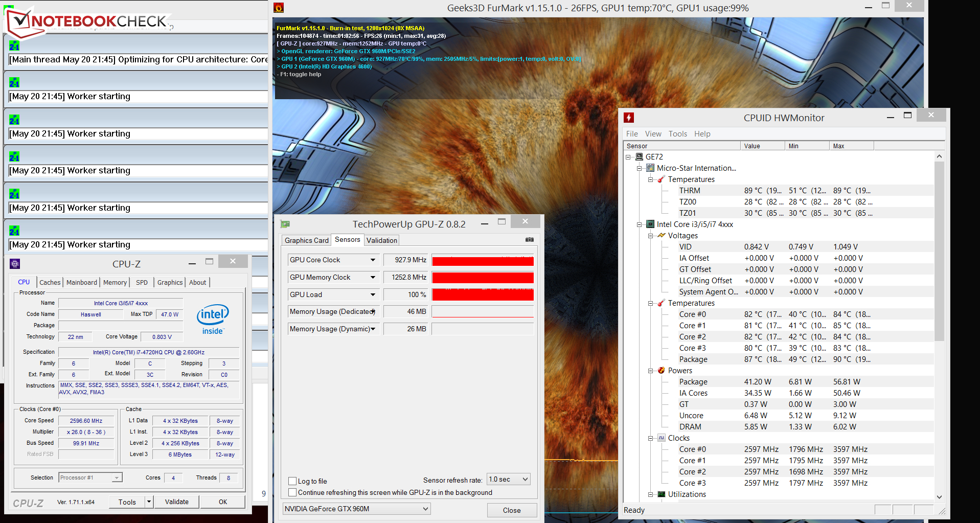Open the Processor #1 selection dropdown
The height and width of the screenshot is (523, 980).
pos(90,477)
